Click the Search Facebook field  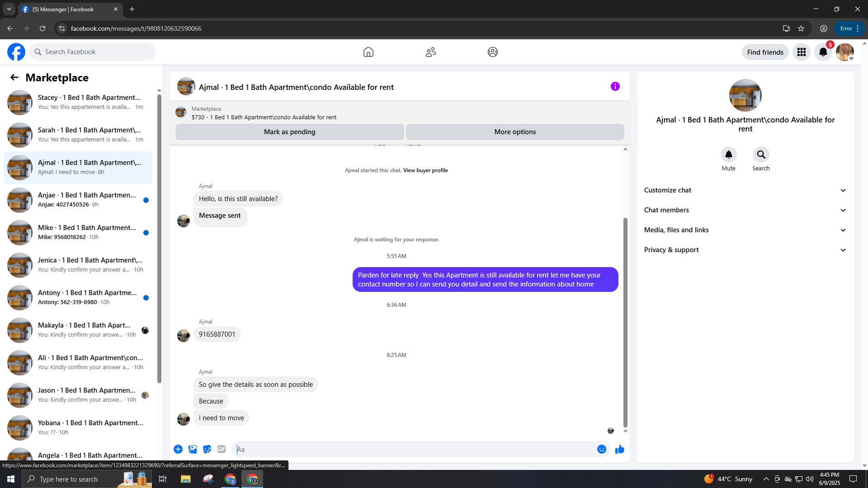pos(92,52)
